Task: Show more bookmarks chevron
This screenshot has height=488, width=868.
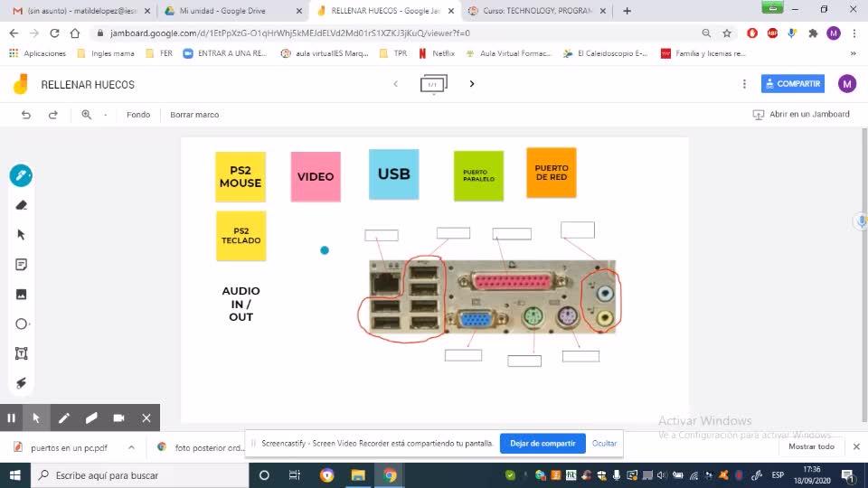Action: (x=853, y=53)
